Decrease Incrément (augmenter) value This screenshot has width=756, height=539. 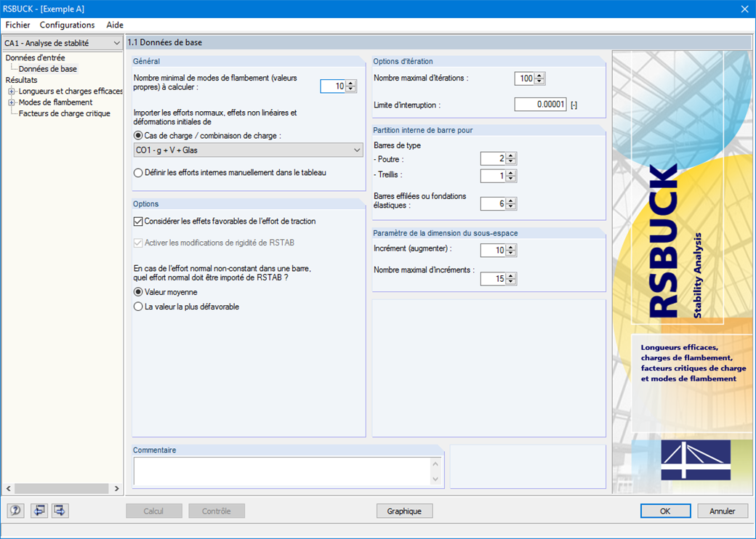pyautogui.click(x=511, y=253)
